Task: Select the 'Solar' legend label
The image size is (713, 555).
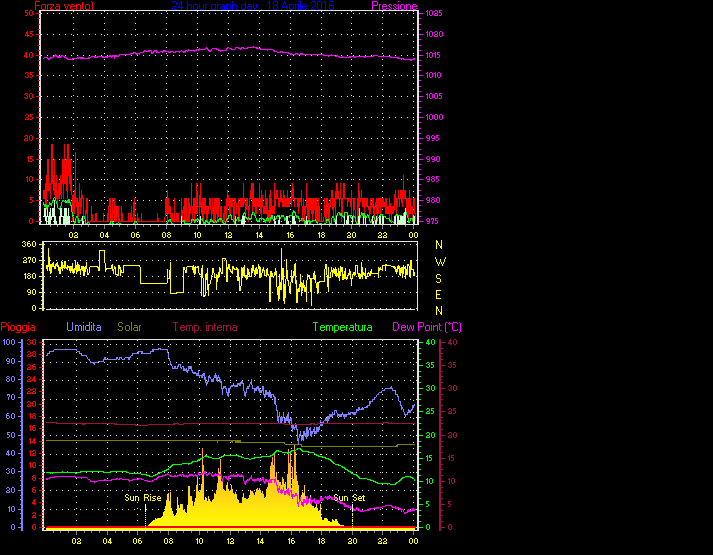Action: pos(129,327)
